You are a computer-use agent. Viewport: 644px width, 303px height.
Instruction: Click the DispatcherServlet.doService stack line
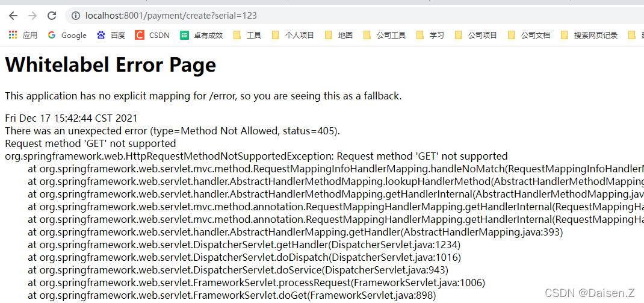(x=238, y=270)
